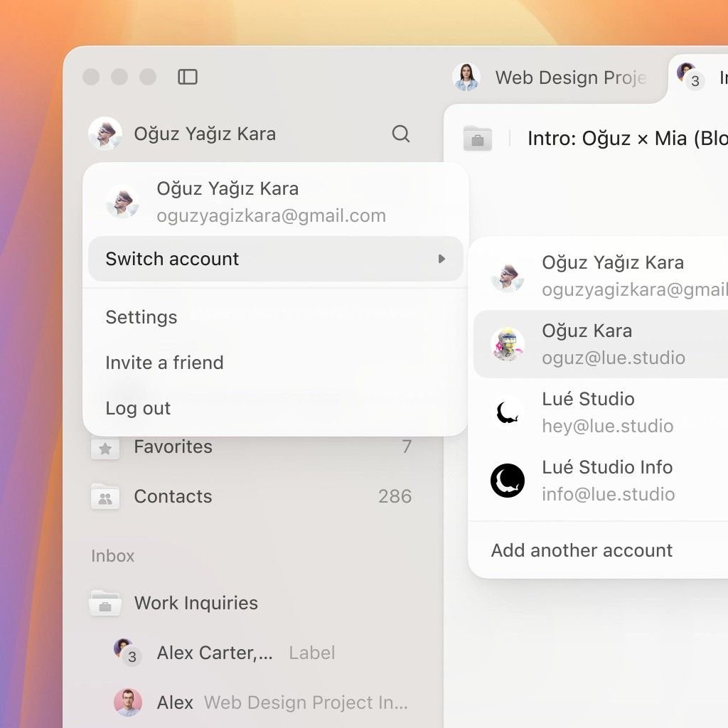This screenshot has width=728, height=728.
Task: Click Add another account
Action: [601, 550]
